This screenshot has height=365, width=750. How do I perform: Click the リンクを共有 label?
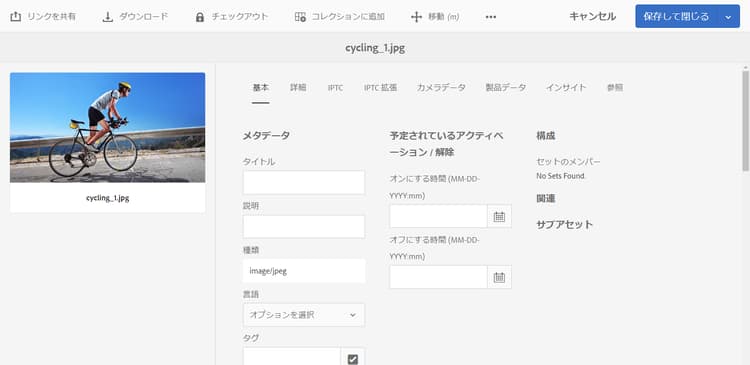(52, 17)
